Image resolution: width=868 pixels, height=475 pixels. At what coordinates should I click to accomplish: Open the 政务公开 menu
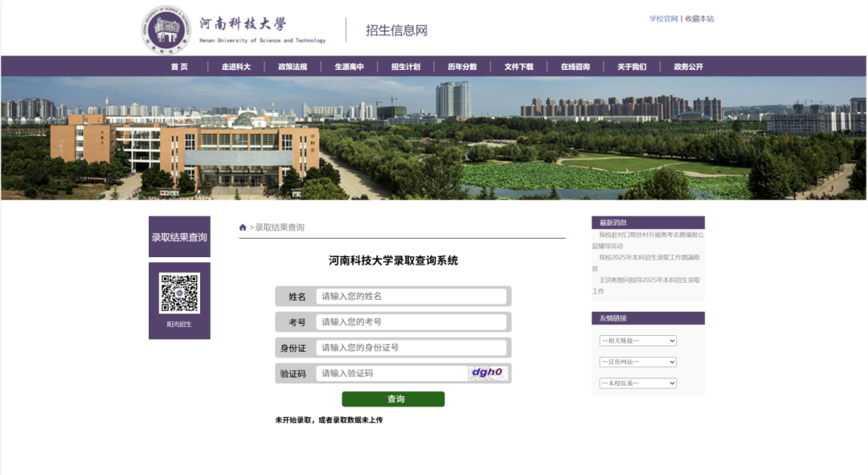coord(688,67)
